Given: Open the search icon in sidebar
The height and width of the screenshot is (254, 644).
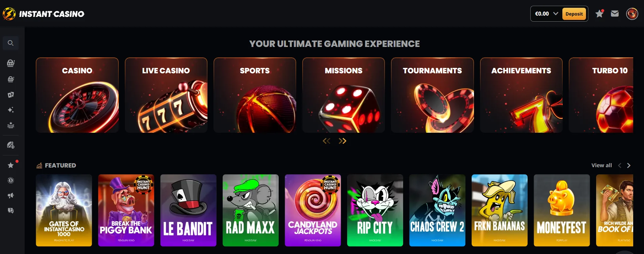Looking at the screenshot, I should point(10,43).
